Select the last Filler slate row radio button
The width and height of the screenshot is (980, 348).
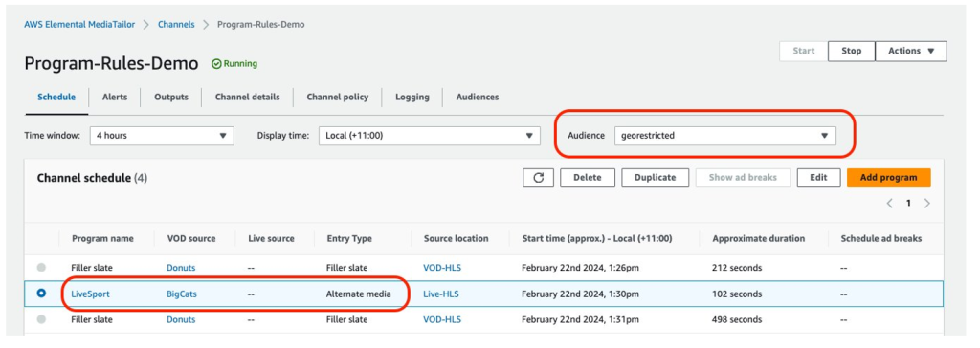pyautogui.click(x=41, y=319)
